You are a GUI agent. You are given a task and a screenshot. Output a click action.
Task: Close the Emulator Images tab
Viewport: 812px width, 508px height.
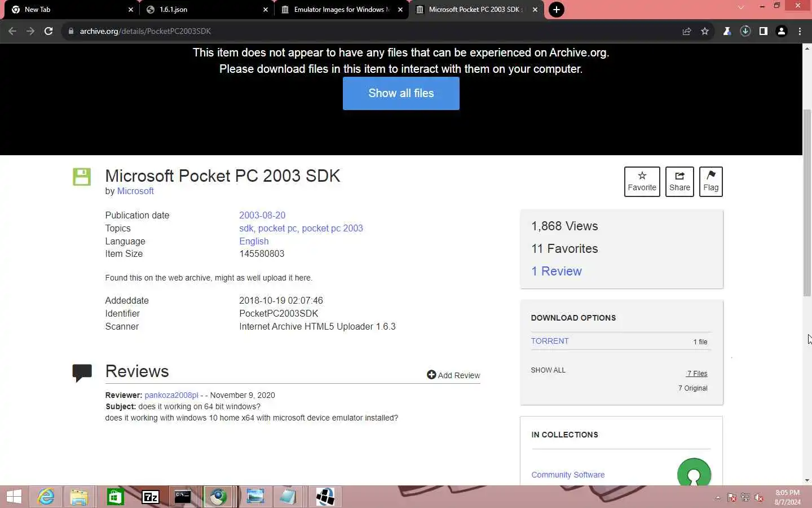point(400,10)
